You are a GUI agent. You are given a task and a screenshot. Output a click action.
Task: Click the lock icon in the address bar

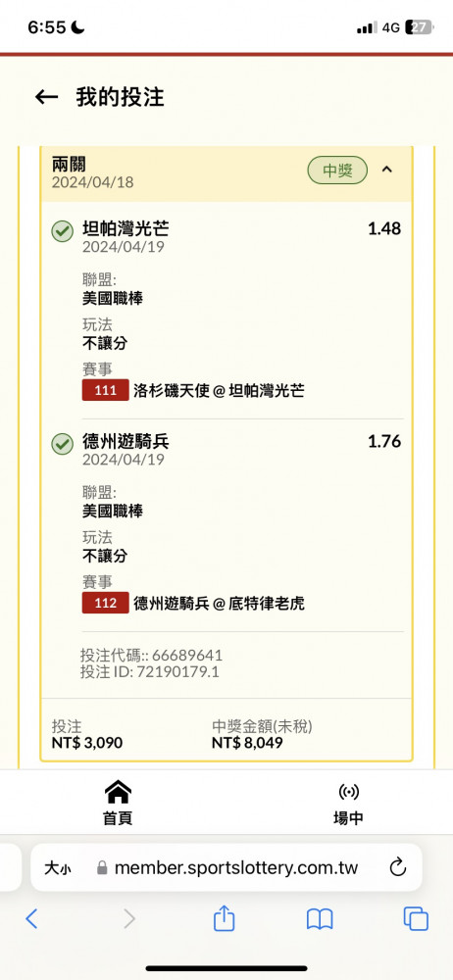(102, 867)
